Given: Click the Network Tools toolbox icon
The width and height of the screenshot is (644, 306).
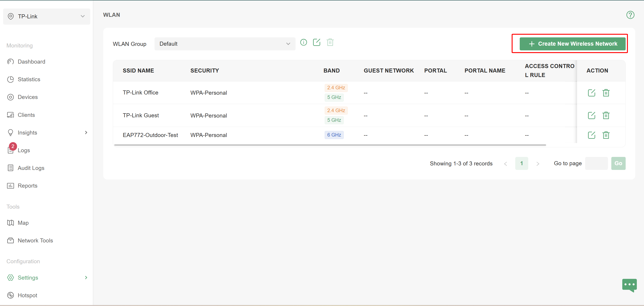Looking at the screenshot, I should [11, 240].
